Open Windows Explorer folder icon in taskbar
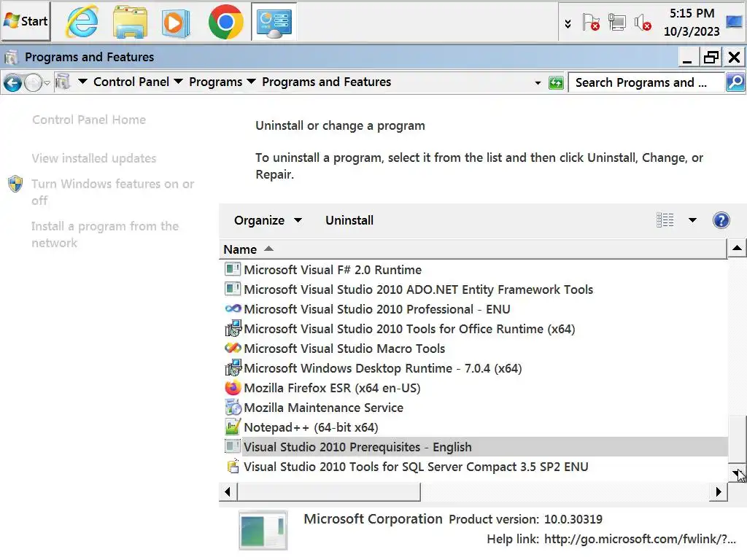Image resolution: width=747 pixels, height=560 pixels. click(x=130, y=22)
